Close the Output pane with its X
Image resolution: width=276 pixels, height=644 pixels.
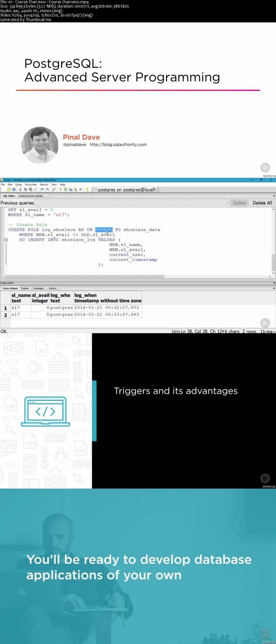(x=274, y=283)
